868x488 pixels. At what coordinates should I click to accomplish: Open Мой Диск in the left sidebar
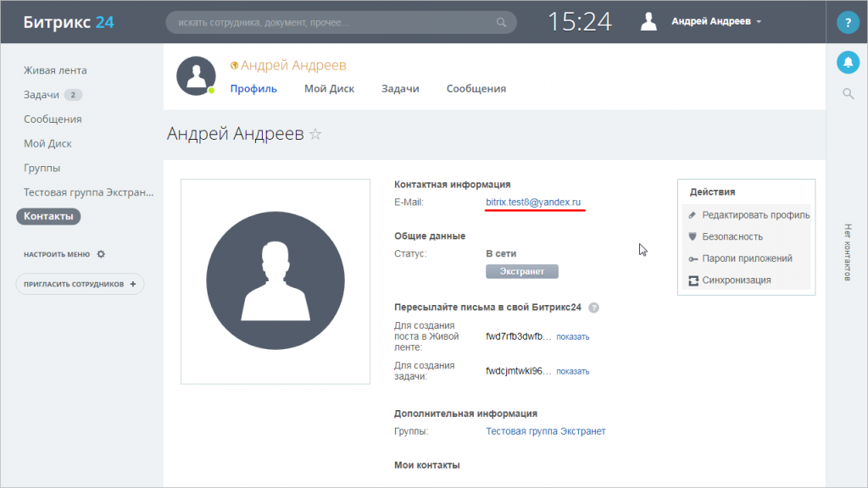point(47,143)
